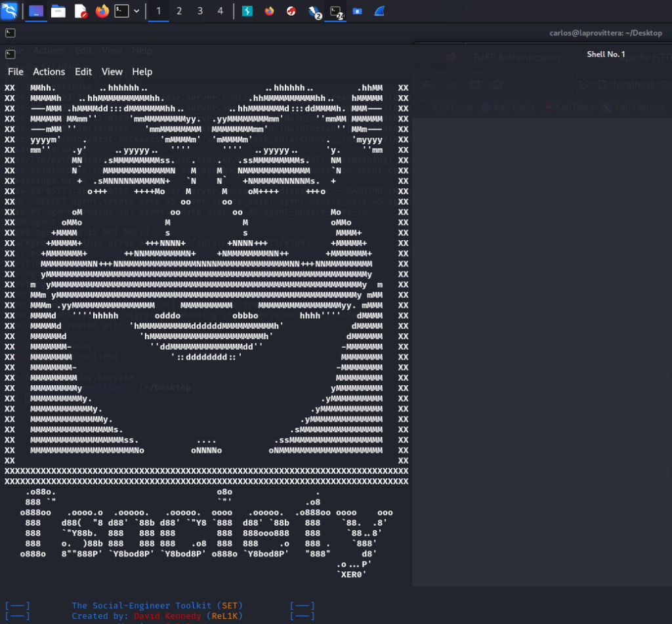Switch to workspace 3

coord(200,11)
